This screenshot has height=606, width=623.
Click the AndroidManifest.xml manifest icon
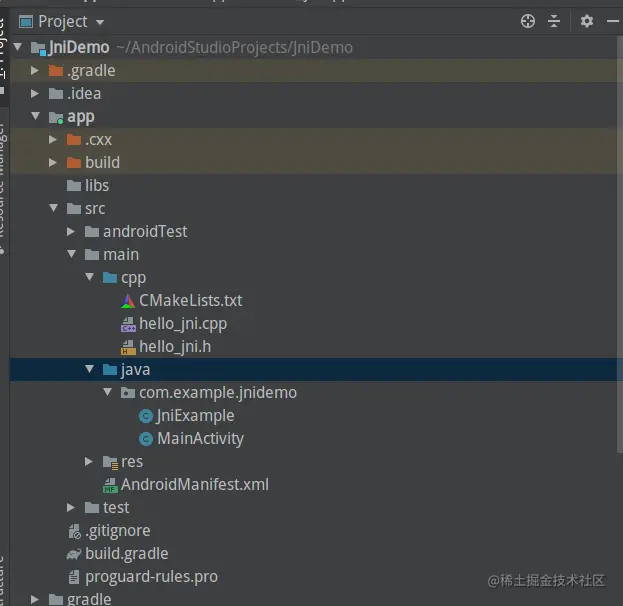[x=110, y=485]
